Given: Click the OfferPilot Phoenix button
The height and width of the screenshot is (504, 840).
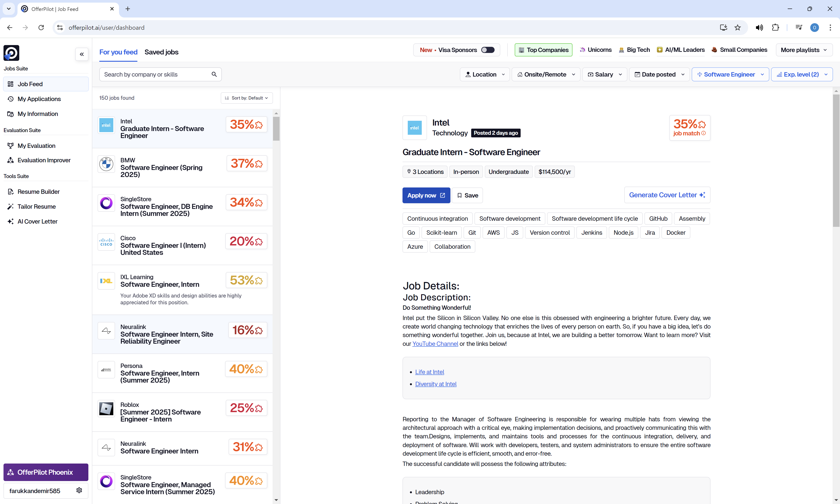Looking at the screenshot, I should [x=46, y=472].
